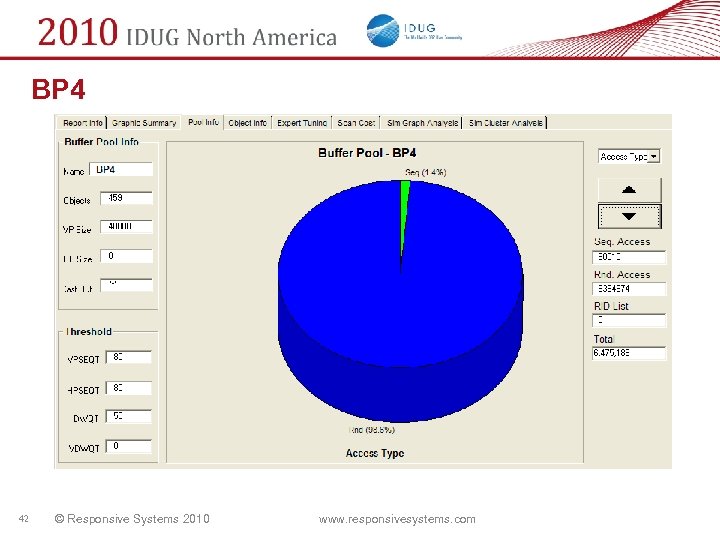The height and width of the screenshot is (540, 720).
Task: Click the Responsive Systems 2010 copyright text
Action: (x=132, y=519)
